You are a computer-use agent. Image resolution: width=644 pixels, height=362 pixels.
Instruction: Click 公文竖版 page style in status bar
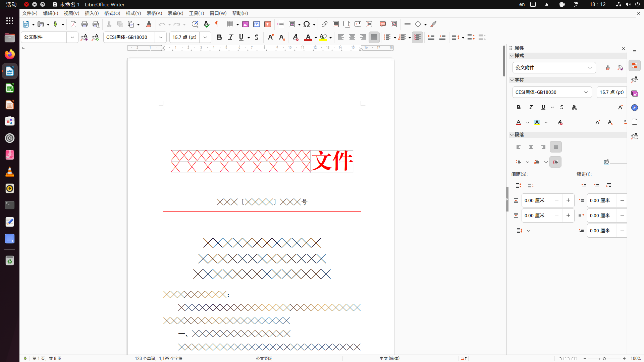[x=264, y=358]
